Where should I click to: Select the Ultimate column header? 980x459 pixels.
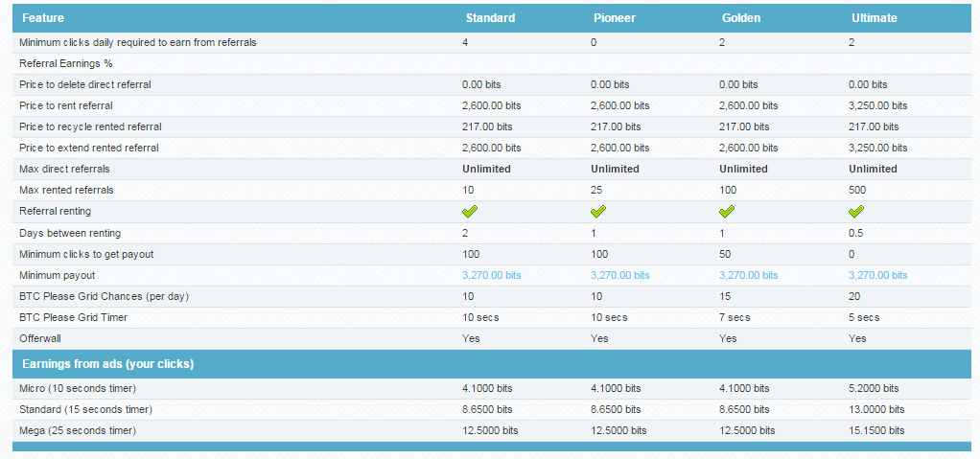tap(875, 18)
